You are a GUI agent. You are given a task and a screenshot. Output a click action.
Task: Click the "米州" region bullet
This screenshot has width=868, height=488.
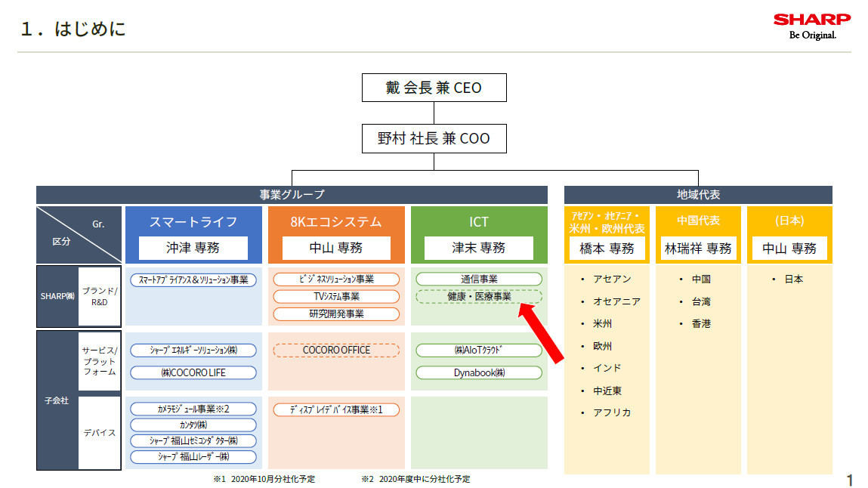602,323
